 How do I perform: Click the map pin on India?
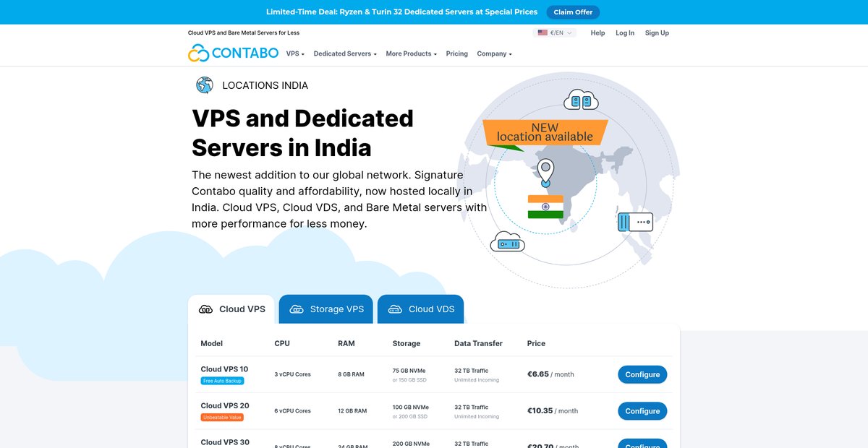(545, 172)
